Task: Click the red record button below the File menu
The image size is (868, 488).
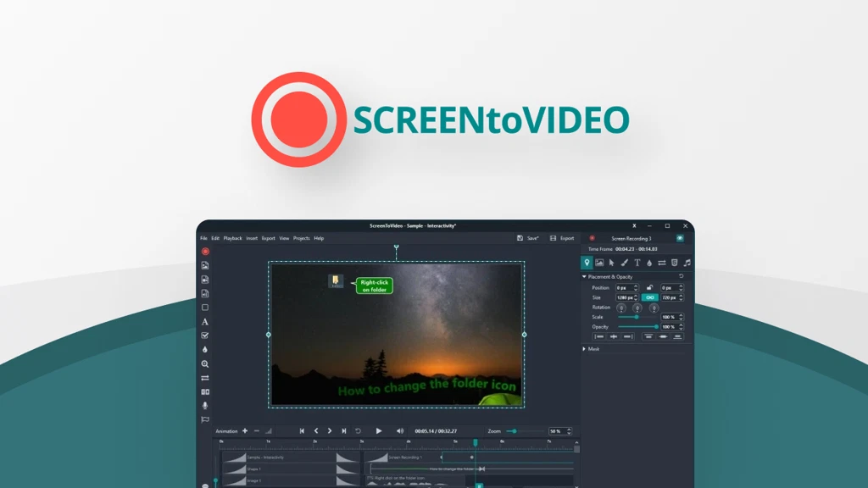Action: point(203,252)
